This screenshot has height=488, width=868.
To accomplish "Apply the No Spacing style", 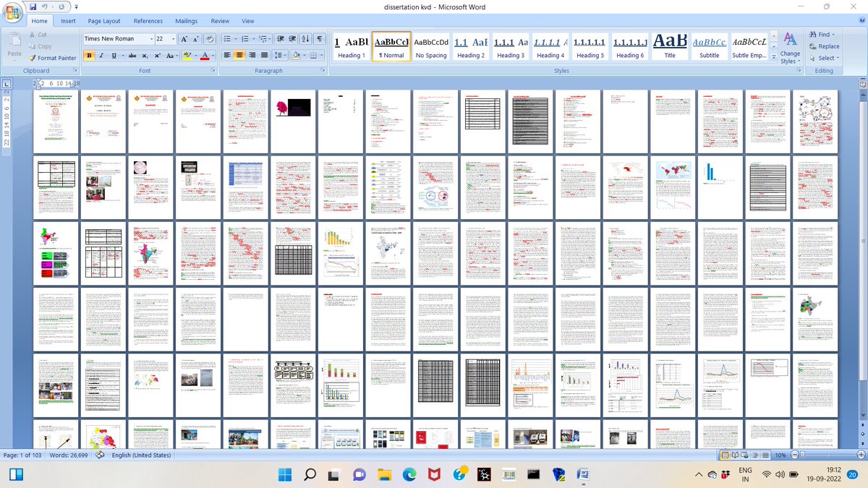I will pyautogui.click(x=431, y=47).
